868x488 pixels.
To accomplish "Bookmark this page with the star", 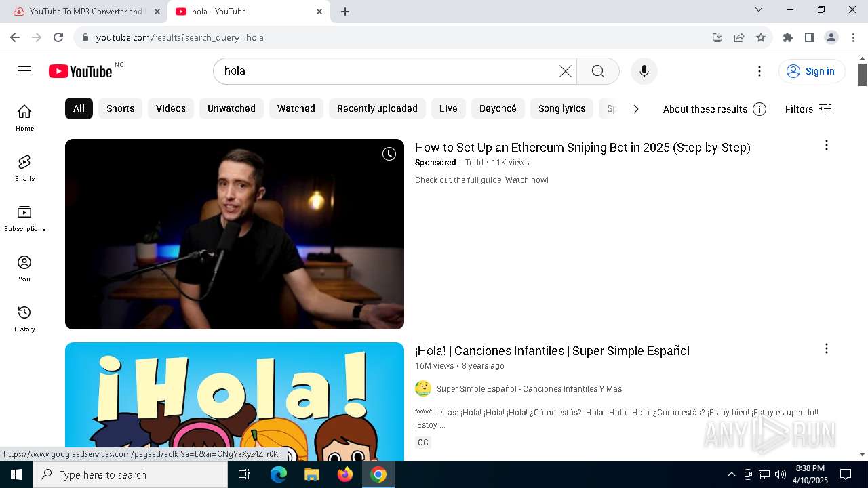I will point(761,37).
